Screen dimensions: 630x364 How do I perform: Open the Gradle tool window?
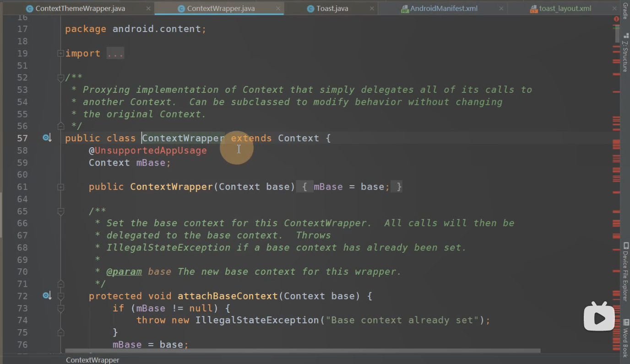pos(625,11)
